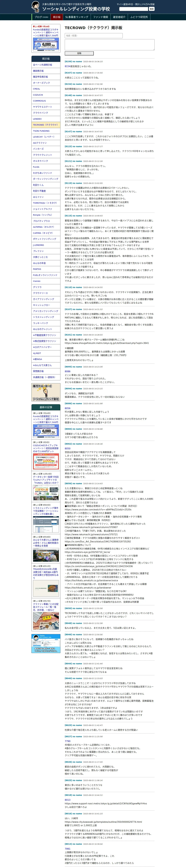This screenshot has height=868, width=186.
Task: Open トラストレンディング事件 article link
Action: point(46,511)
